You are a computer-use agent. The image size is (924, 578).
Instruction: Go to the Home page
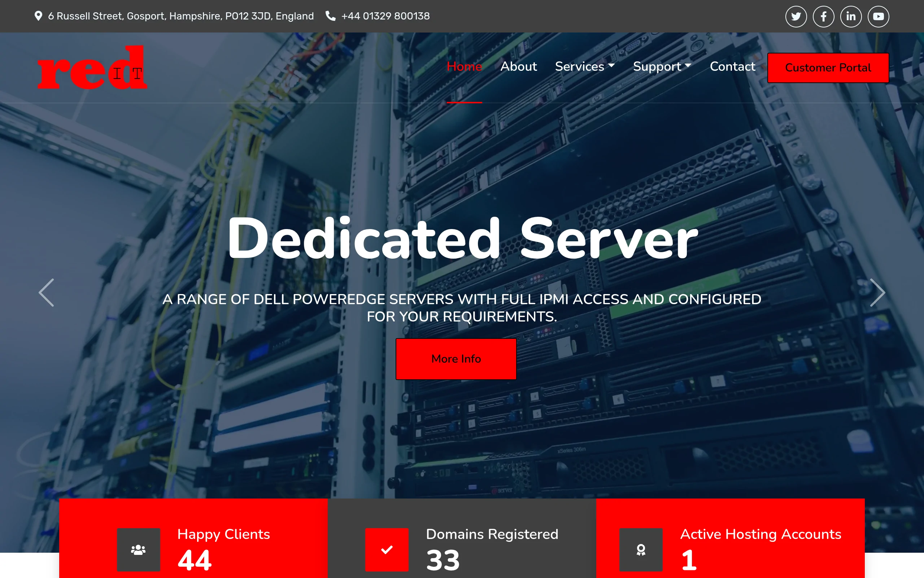pyautogui.click(x=464, y=66)
